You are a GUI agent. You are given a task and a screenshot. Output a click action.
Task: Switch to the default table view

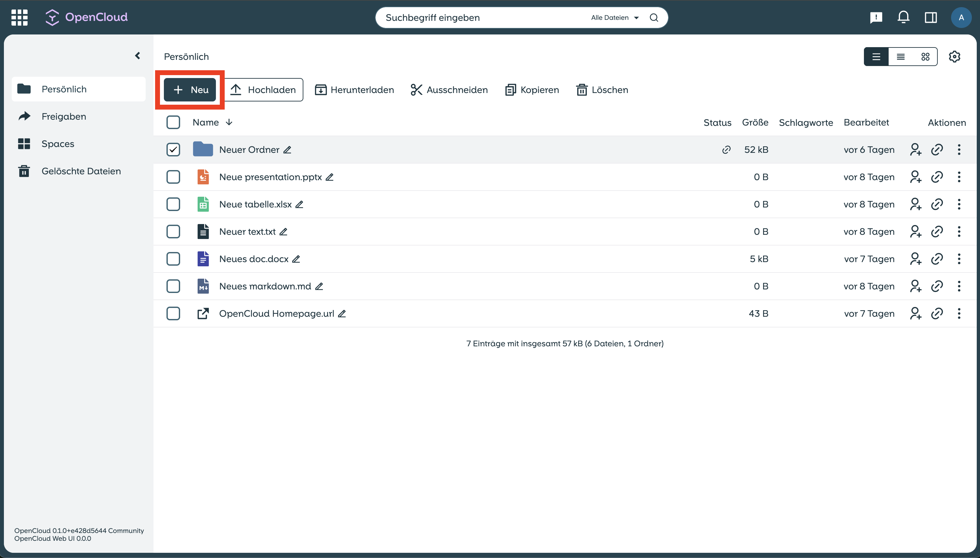tap(876, 57)
